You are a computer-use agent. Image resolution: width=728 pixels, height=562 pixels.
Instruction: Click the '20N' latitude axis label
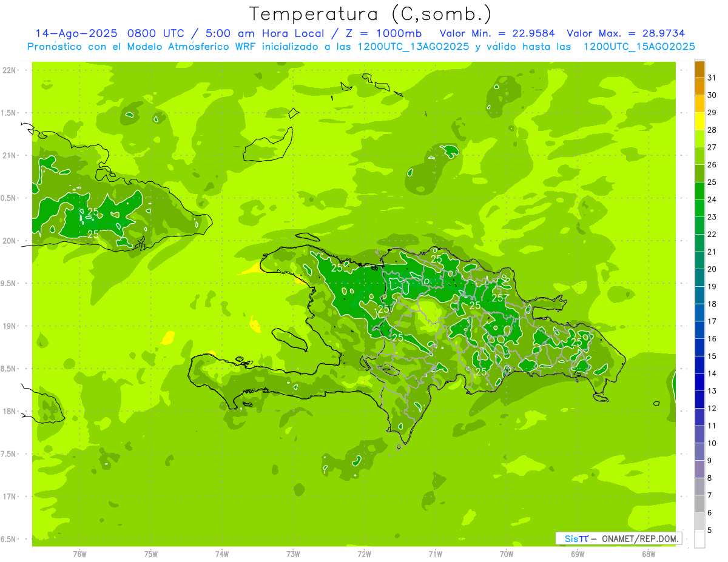[x=9, y=241]
